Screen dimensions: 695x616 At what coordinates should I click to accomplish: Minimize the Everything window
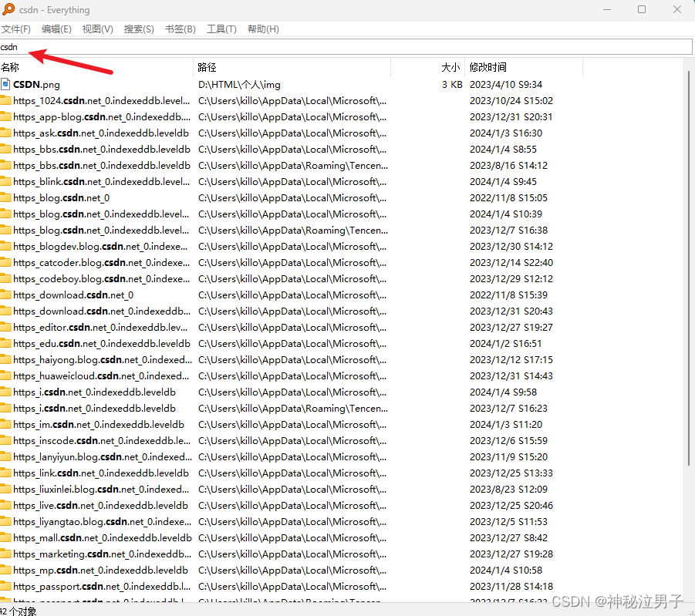tap(607, 9)
